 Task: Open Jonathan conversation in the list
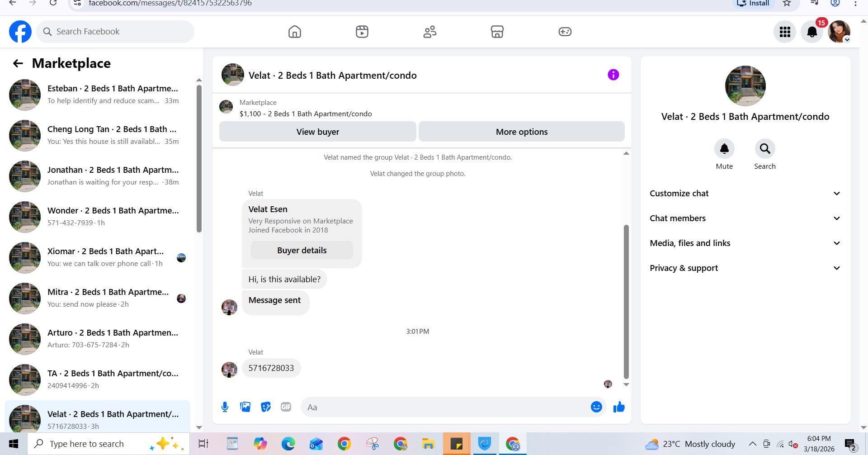97,176
